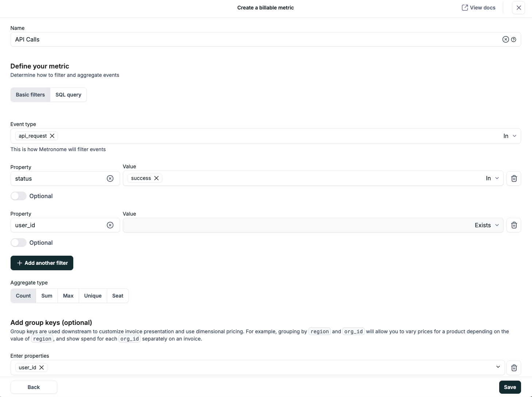This screenshot has width=532, height=397.
Task: Delete the status property filter row
Action: [x=514, y=178]
